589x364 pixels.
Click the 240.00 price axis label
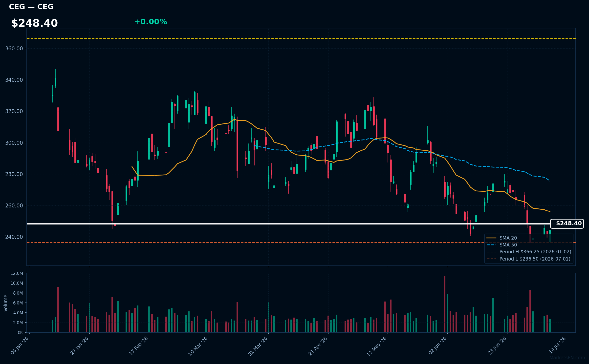coord(14,237)
